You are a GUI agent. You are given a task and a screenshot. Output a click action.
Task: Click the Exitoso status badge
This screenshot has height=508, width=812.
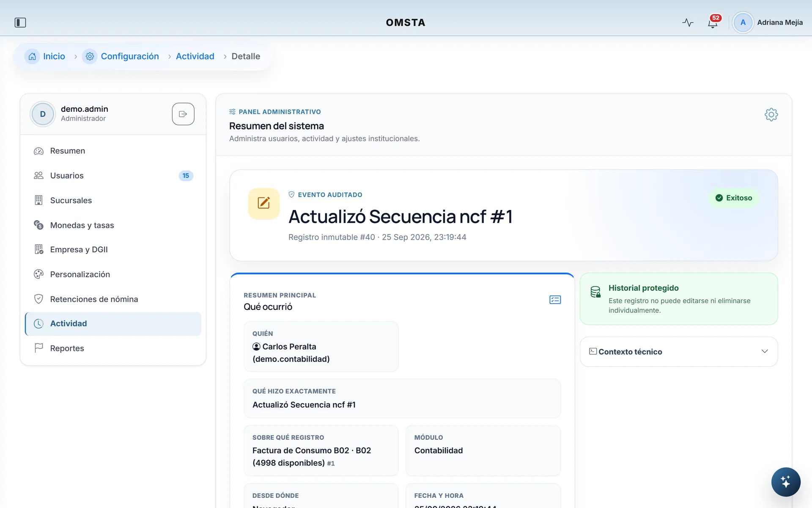[x=734, y=198]
